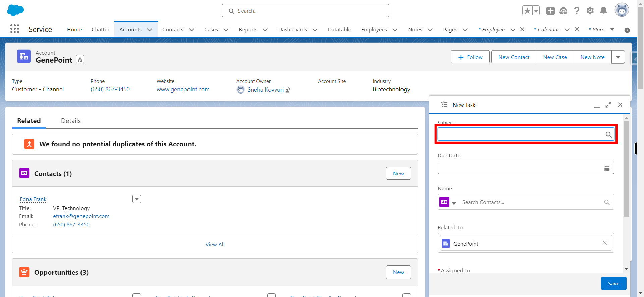This screenshot has width=644, height=297.
Task: Click View All contacts link
Action: point(215,244)
